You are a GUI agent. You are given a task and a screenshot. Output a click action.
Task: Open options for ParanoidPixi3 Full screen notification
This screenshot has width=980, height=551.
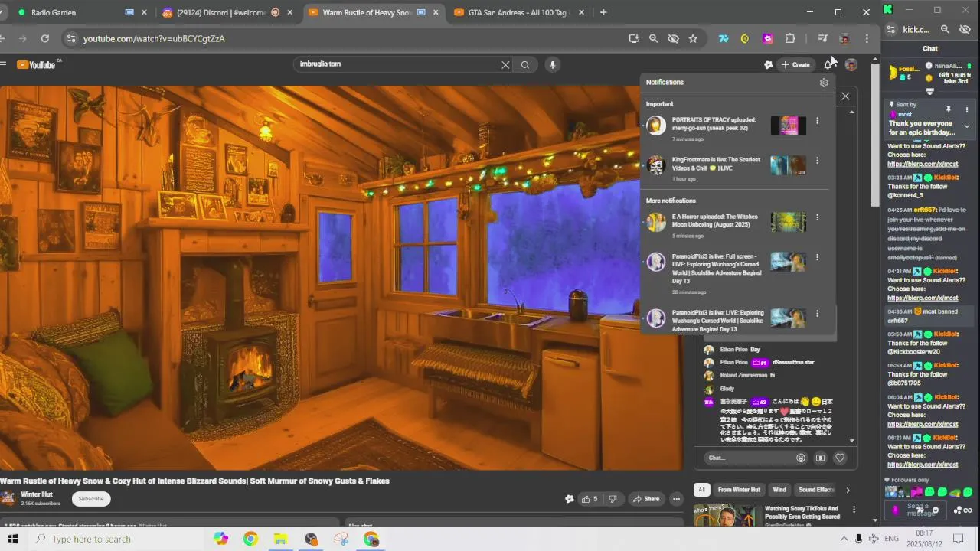tap(817, 257)
